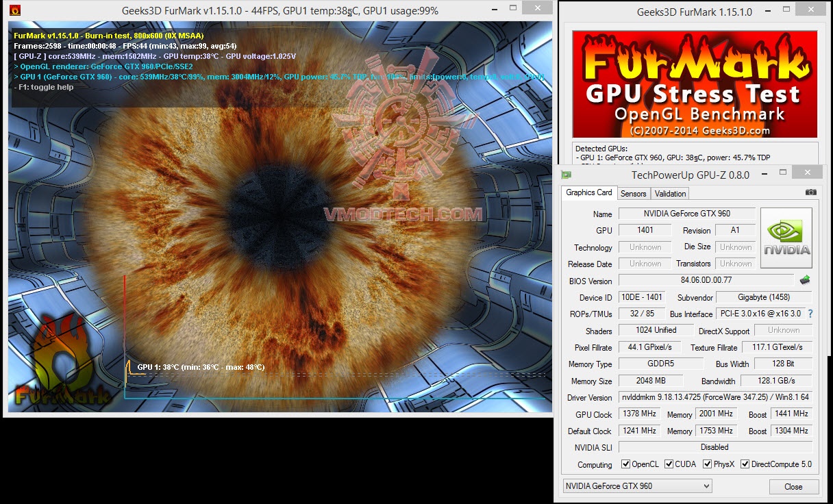
Task: Click the Bus Width 128 Bit value
Action: click(783, 364)
